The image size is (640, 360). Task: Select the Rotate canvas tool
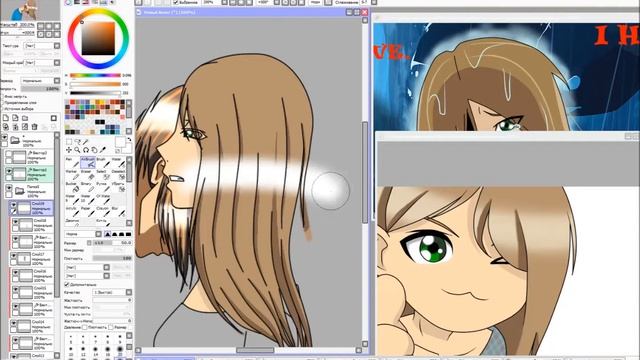86,150
